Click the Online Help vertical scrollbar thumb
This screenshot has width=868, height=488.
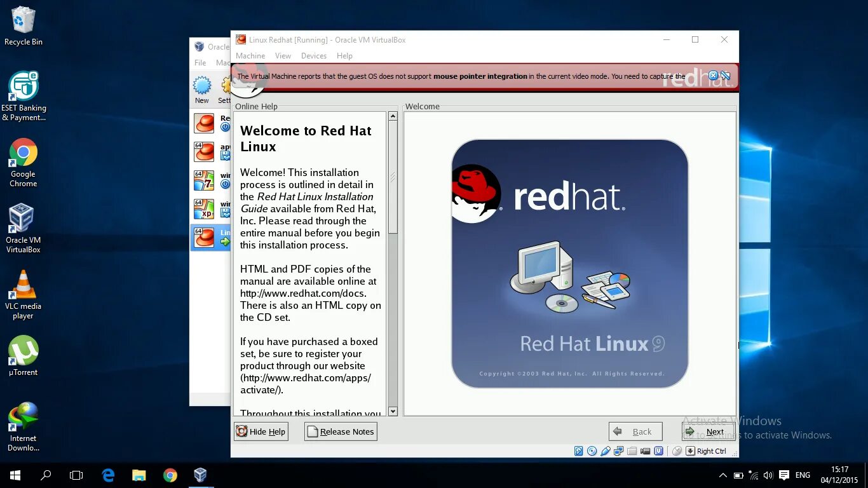click(393, 177)
